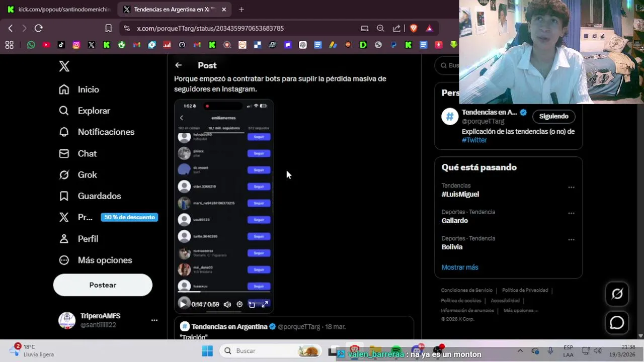Open TriperoAMFS account options menu

[154, 320]
